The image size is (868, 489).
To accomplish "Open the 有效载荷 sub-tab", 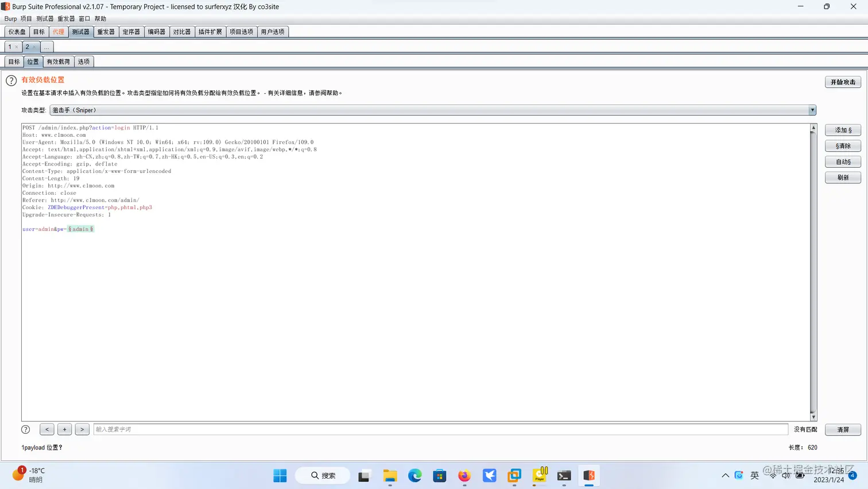I will point(58,61).
